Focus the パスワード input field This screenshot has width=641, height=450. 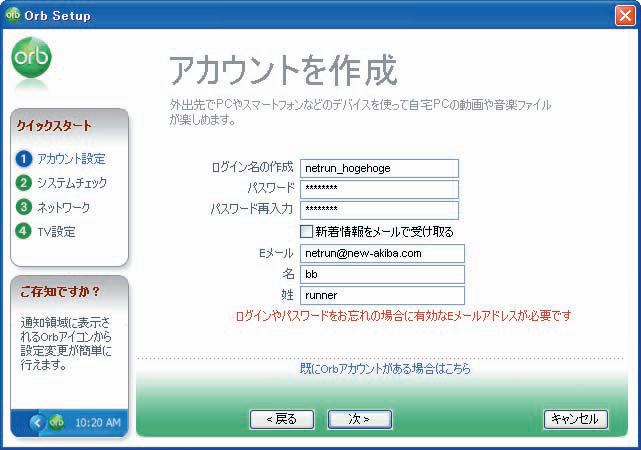pos(379,189)
